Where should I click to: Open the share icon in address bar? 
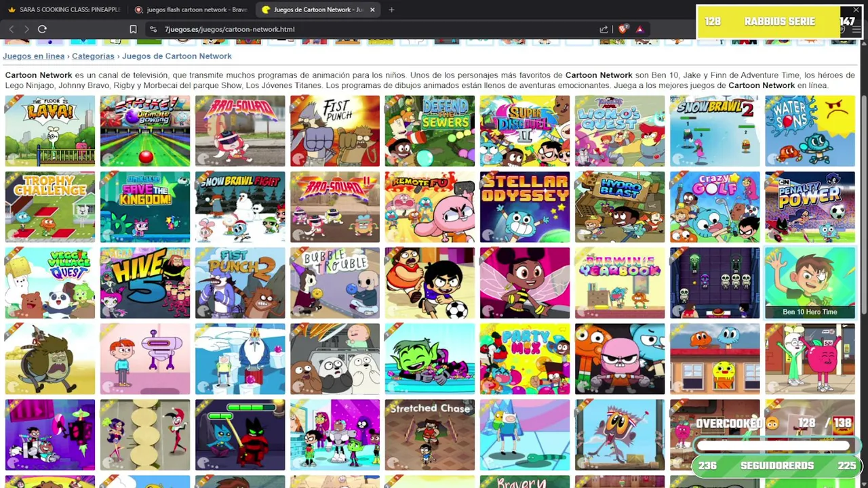point(604,29)
